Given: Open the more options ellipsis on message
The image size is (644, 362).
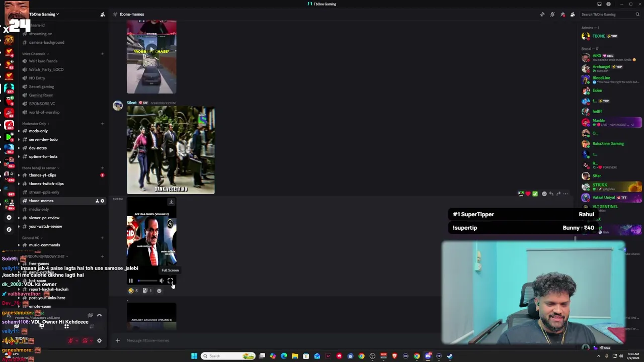Looking at the screenshot, I should tap(566, 194).
